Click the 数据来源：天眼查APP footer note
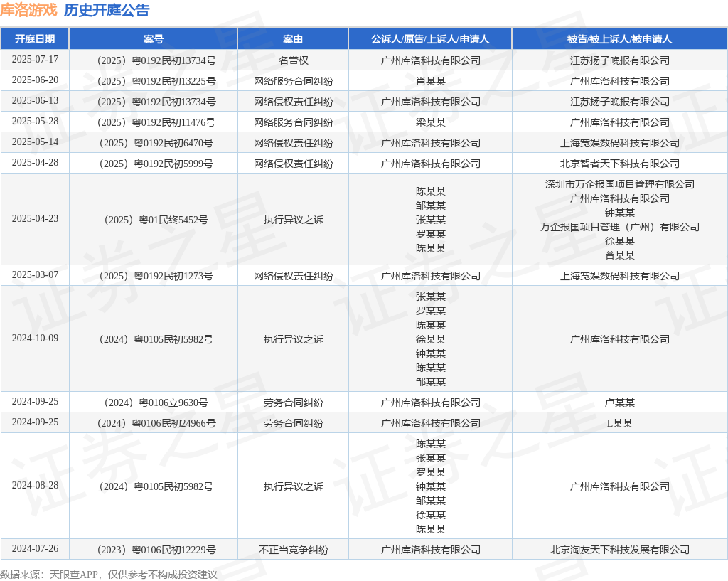 coord(109,575)
